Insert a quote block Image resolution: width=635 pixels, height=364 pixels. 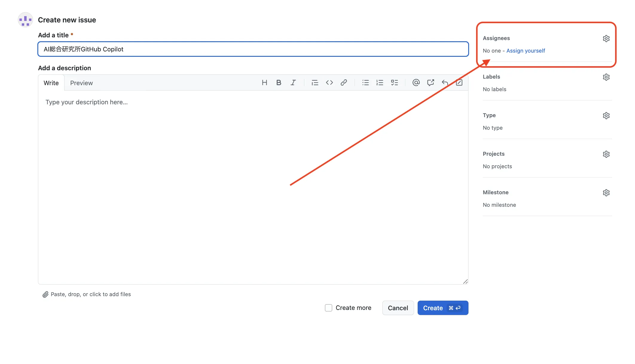click(x=315, y=83)
